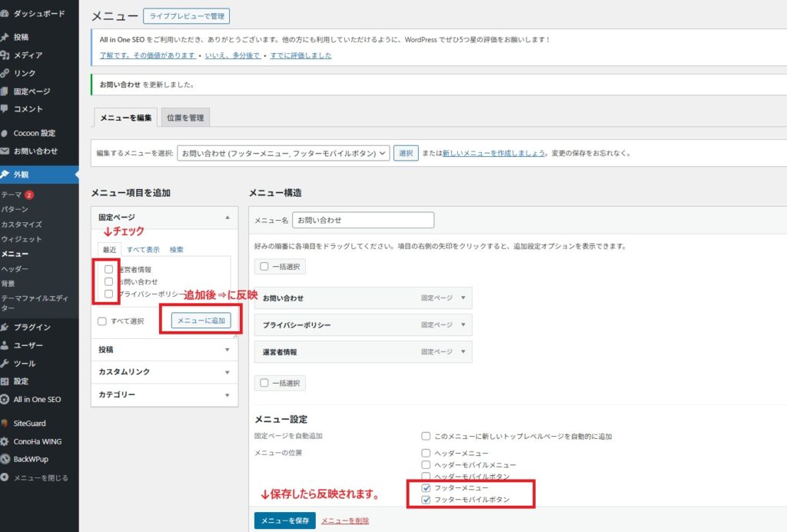Screen dimensions: 787x532
Task: Open ユーザー via its person icon
Action: tap(5, 345)
